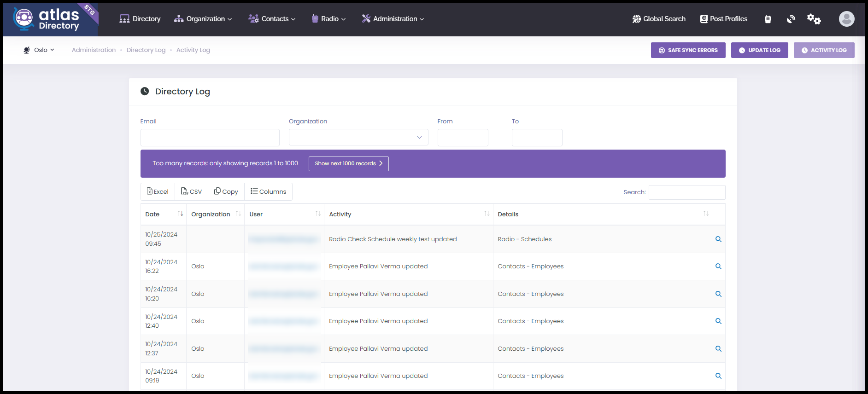Export table to Excel
The height and width of the screenshot is (394, 868).
pyautogui.click(x=158, y=191)
